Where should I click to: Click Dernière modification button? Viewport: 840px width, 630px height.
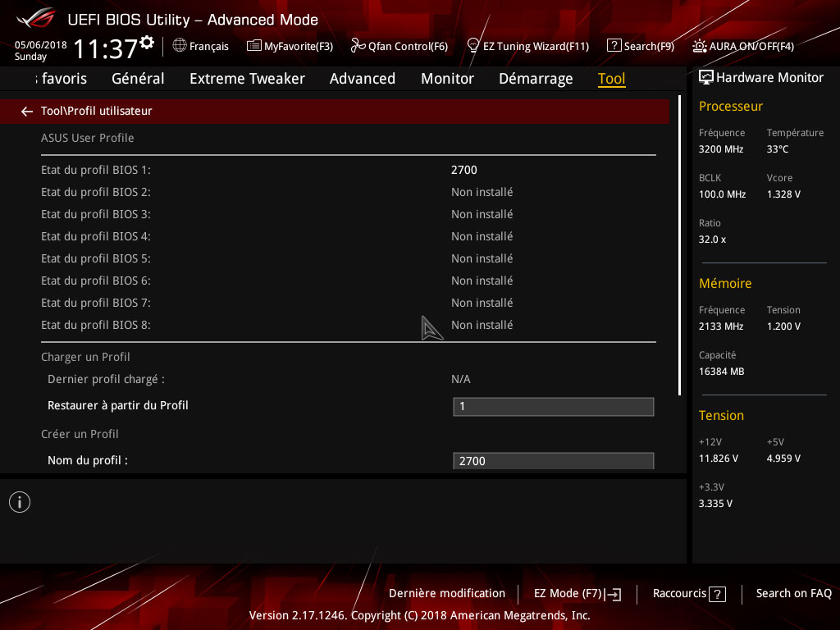coord(447,593)
